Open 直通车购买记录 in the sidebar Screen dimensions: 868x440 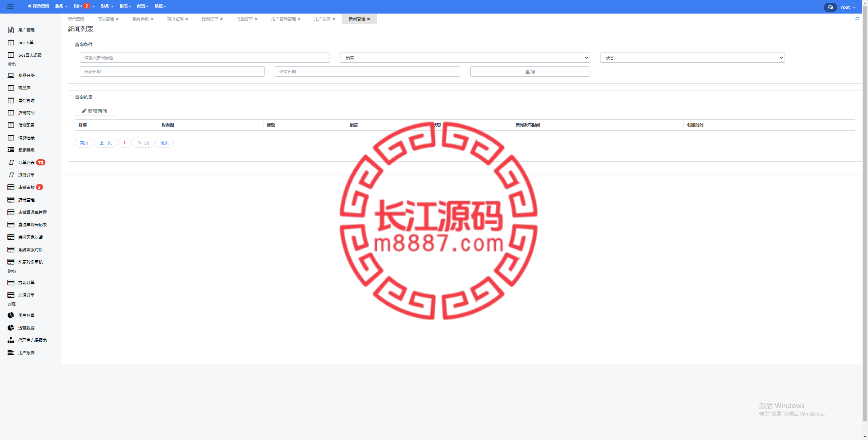pos(33,224)
